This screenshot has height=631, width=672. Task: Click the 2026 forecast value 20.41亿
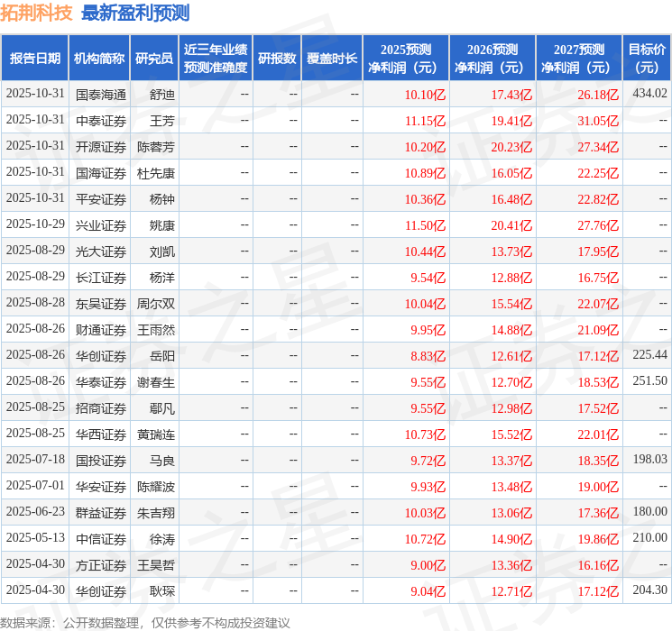pos(511,225)
